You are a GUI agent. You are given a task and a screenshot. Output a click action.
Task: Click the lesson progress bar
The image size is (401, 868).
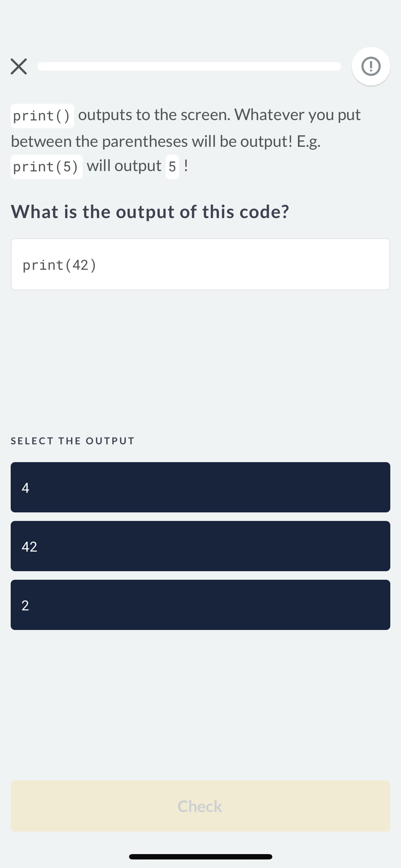(189, 67)
